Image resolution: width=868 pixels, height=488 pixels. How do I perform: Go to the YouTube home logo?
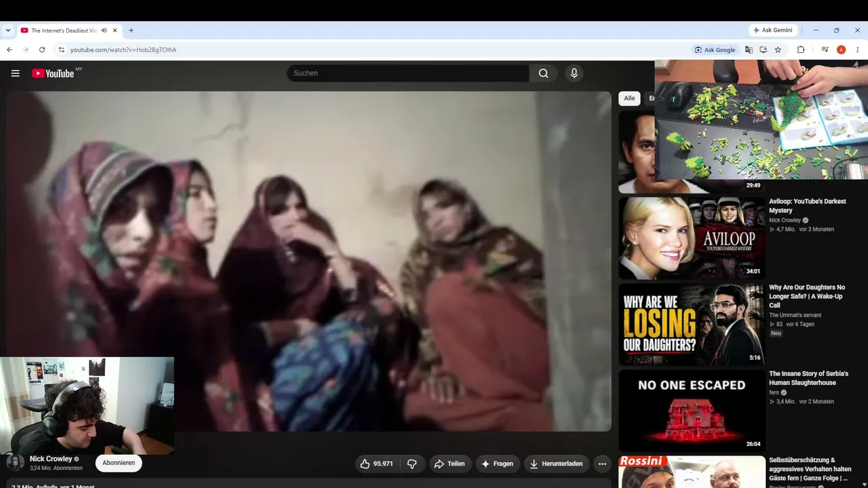[x=53, y=73]
